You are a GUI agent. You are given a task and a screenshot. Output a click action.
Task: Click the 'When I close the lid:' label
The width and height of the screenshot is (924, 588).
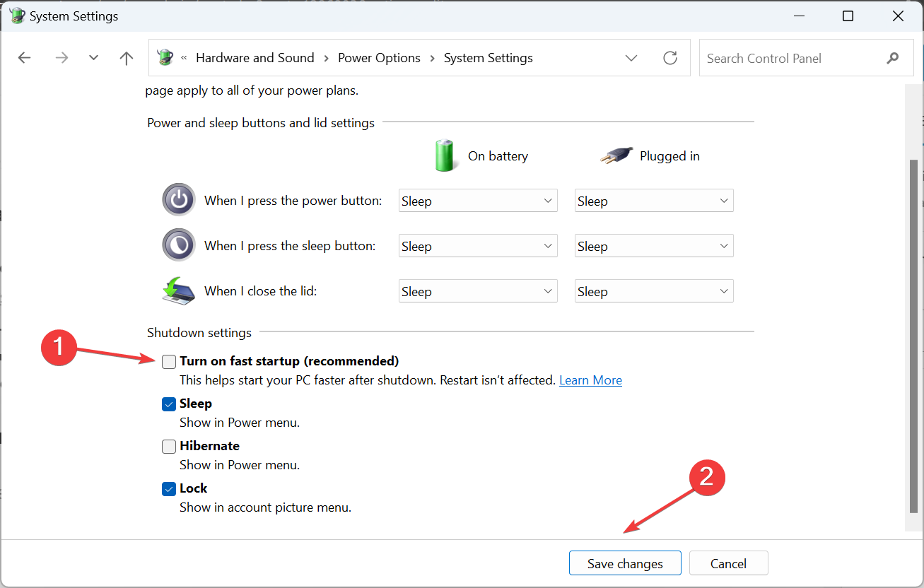[x=261, y=291]
